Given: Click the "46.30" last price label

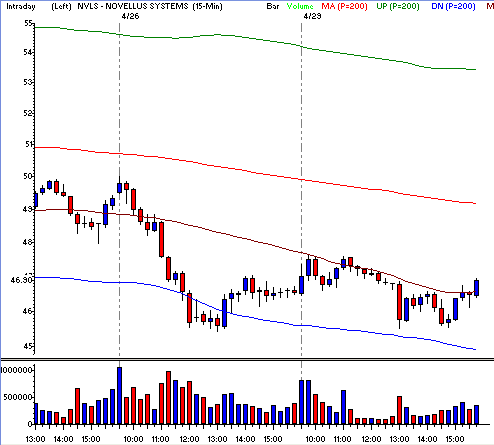Looking at the screenshot, I should pyautogui.click(x=22, y=280).
